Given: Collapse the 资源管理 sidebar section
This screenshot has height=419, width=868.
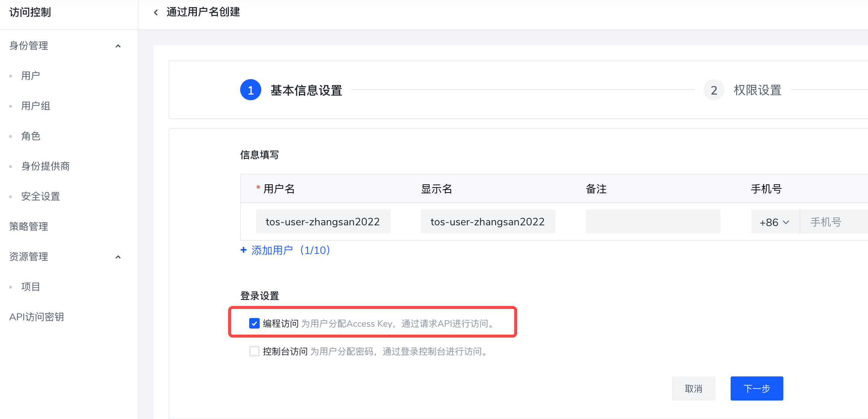Looking at the screenshot, I should [x=118, y=257].
